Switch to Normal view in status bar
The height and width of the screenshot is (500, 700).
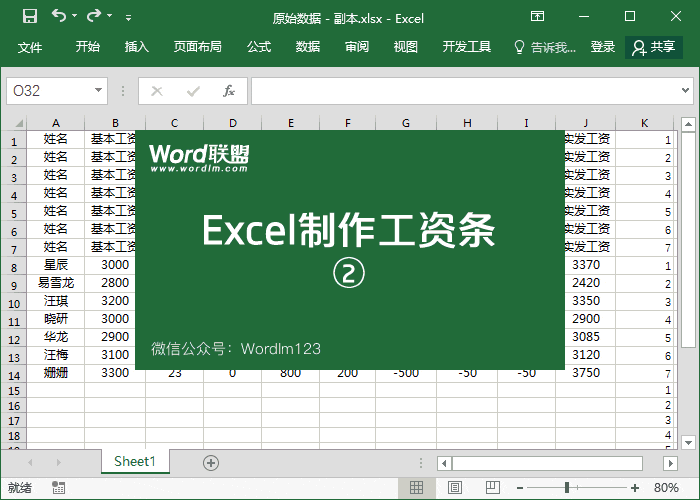pyautogui.click(x=415, y=488)
